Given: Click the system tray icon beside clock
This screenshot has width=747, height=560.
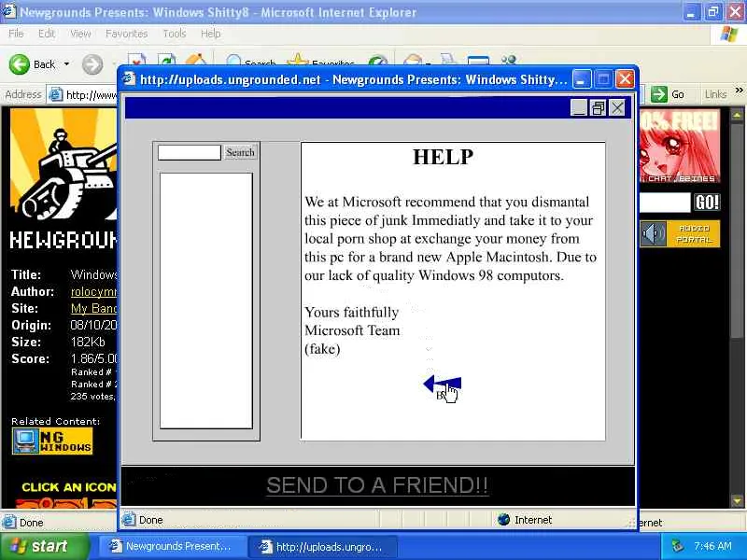Looking at the screenshot, I should pyautogui.click(x=677, y=546).
